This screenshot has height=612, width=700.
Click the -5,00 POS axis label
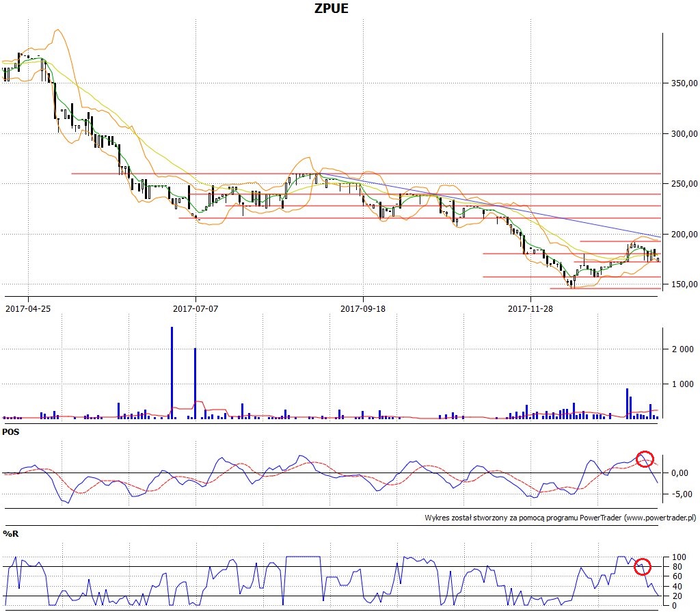pos(682,494)
